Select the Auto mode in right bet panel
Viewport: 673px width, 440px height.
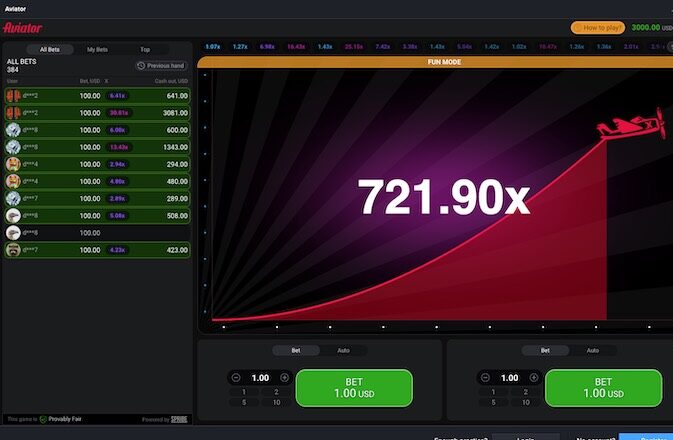pos(593,351)
